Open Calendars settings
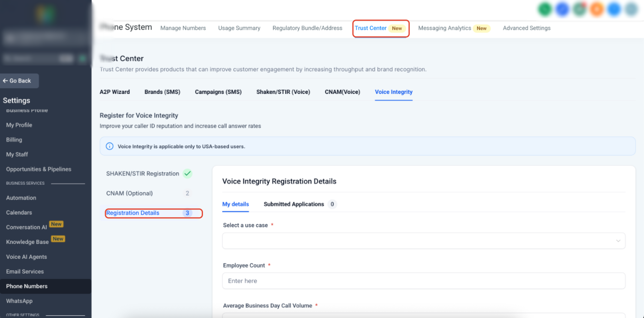644x318 pixels. click(19, 213)
